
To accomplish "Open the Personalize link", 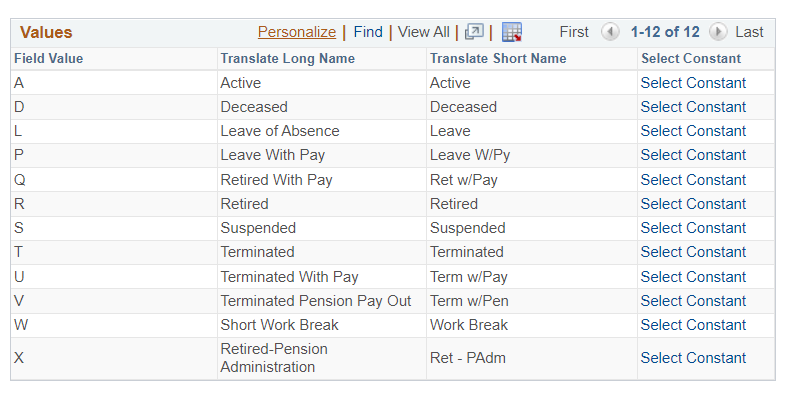I will point(297,32).
